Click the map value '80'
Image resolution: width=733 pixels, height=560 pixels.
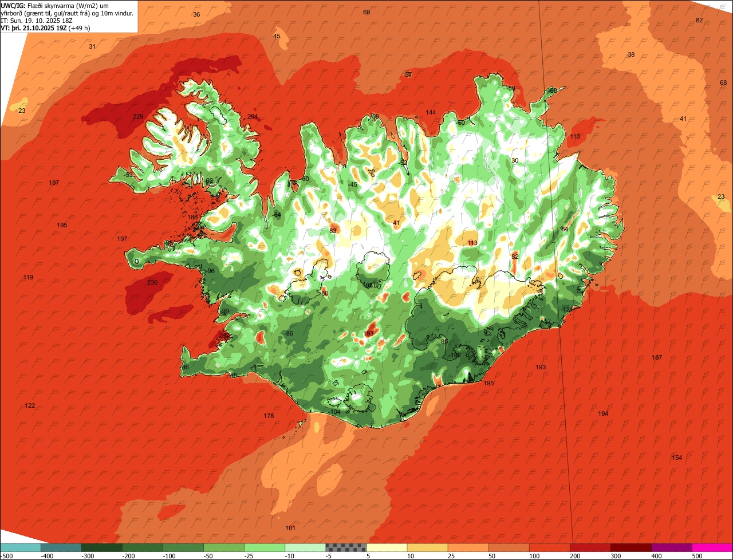(x=325, y=293)
